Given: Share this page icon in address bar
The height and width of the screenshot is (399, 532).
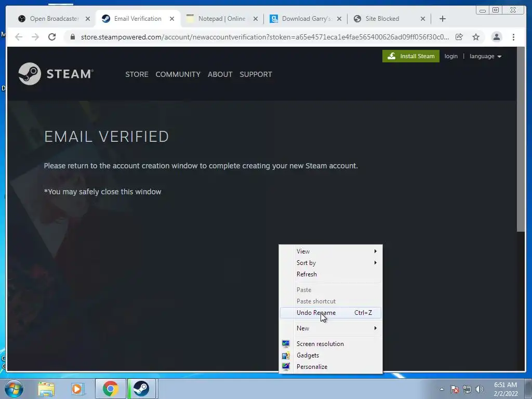Looking at the screenshot, I should point(459,37).
